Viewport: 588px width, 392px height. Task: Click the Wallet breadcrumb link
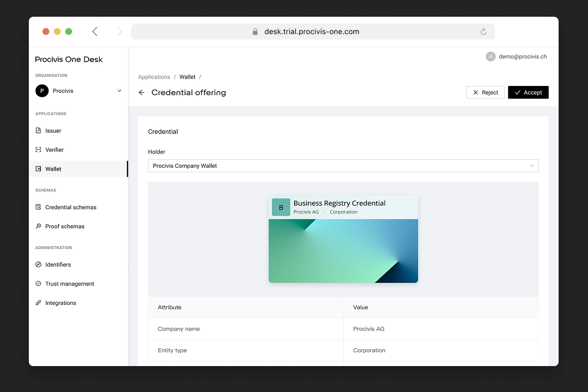coord(187,77)
